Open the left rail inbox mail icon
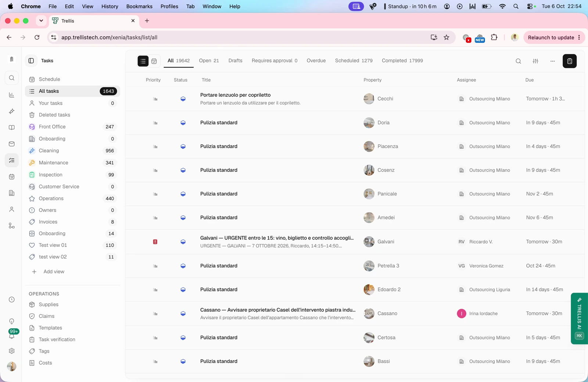Screen dimensions: 588x382 point(12,144)
